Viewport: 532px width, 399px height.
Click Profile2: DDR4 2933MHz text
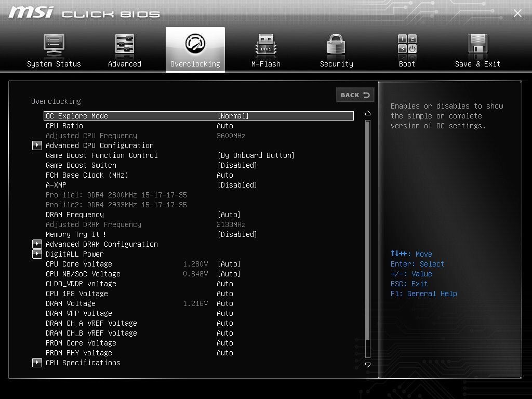(x=116, y=205)
